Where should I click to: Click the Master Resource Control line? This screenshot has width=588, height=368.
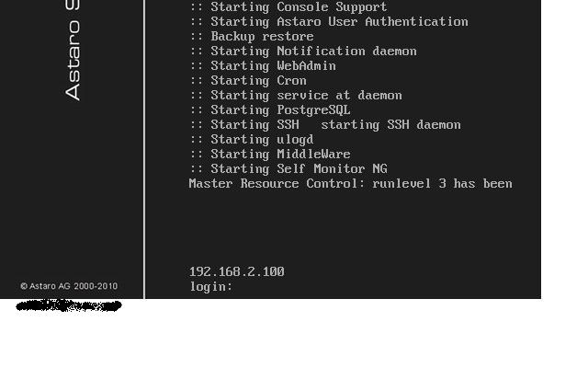pyautogui.click(x=351, y=184)
